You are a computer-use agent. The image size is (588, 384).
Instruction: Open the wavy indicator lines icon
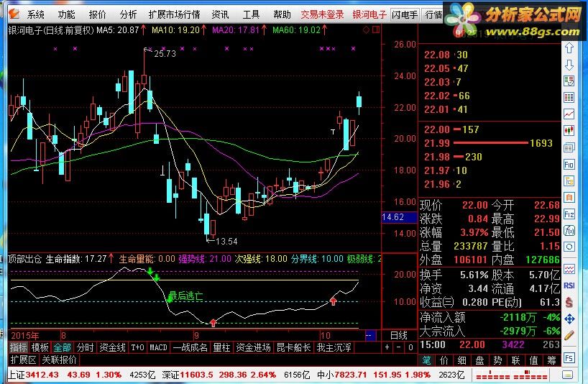569,269
